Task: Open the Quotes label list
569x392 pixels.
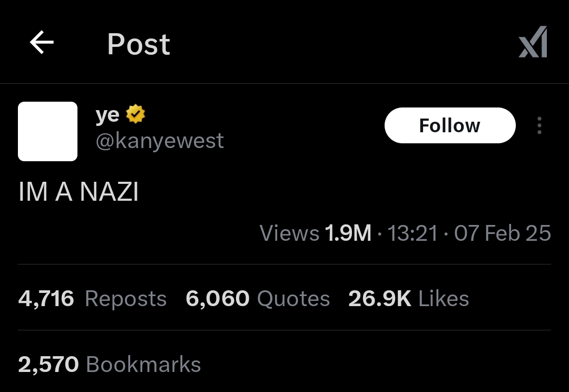Action: tap(293, 299)
